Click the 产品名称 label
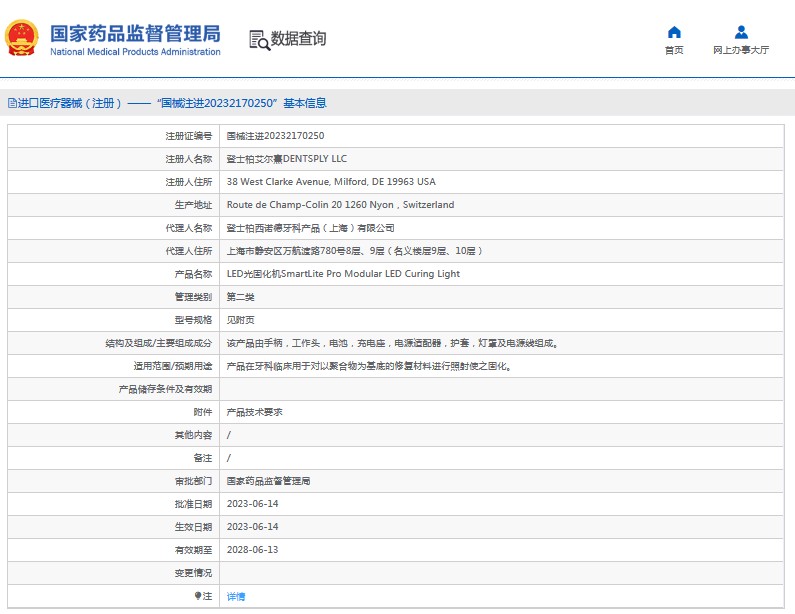795x614 pixels. (x=193, y=274)
